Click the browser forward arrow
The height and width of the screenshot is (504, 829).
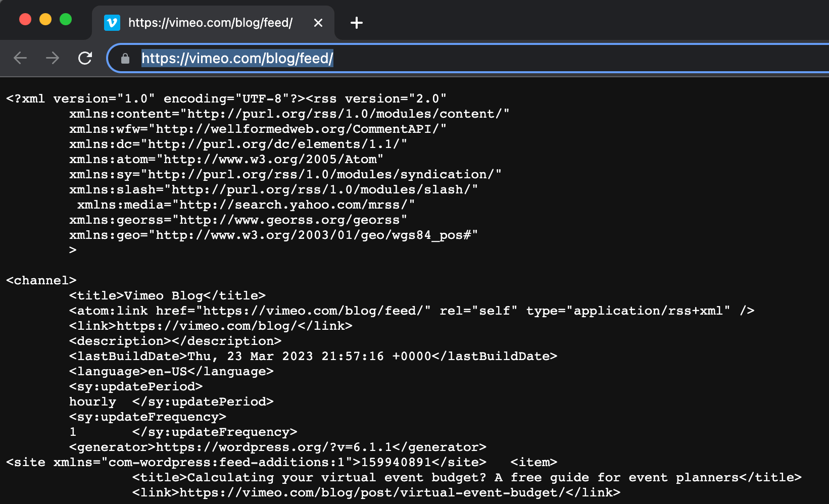click(53, 58)
